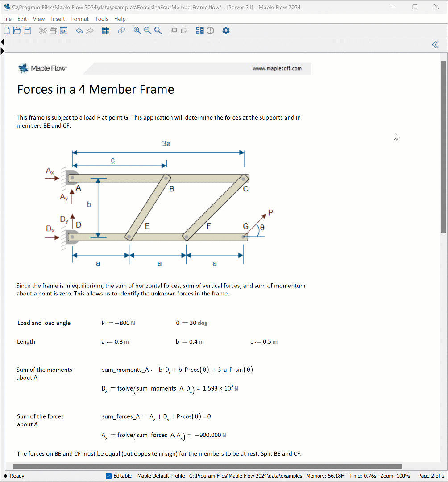Click the Zoom Out magnifier icon
This screenshot has height=482, width=448.
coord(148,31)
